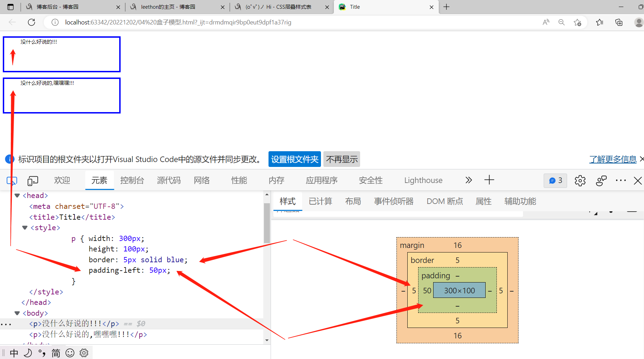This screenshot has width=644, height=359.
Task: Open the 属性 sidebar tab
Action: tap(484, 201)
